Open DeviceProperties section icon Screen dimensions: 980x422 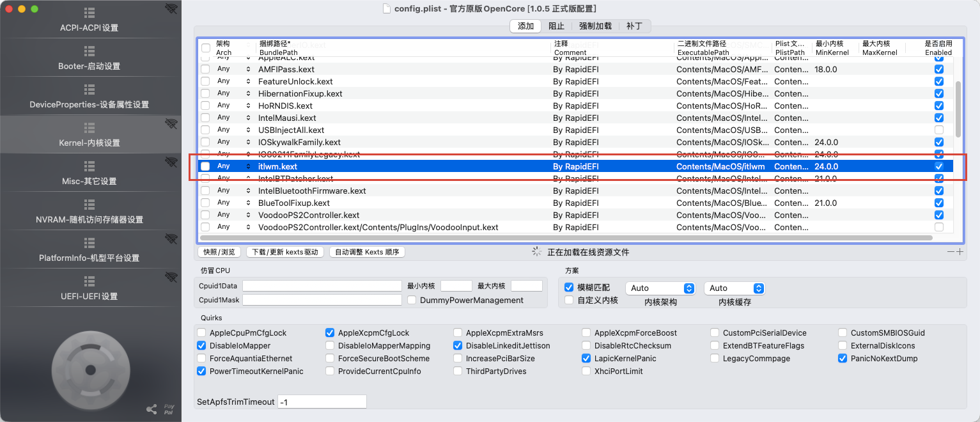[89, 90]
